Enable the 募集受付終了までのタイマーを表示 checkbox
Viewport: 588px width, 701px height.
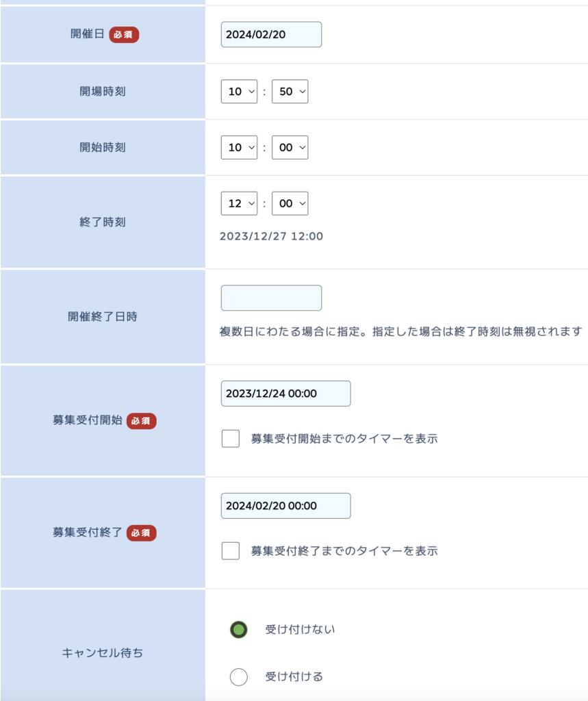(x=230, y=551)
